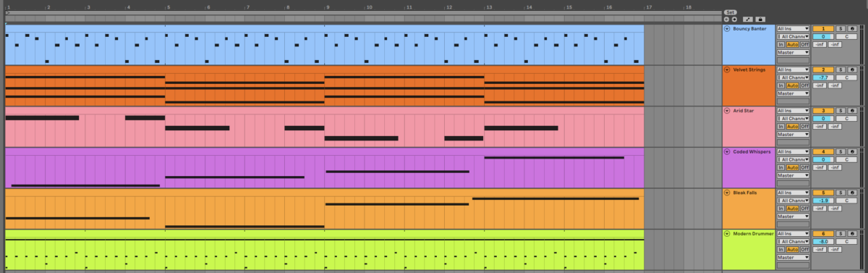Solo the Bouncy Banter track
Screen dimensions: 868x273
point(841,29)
